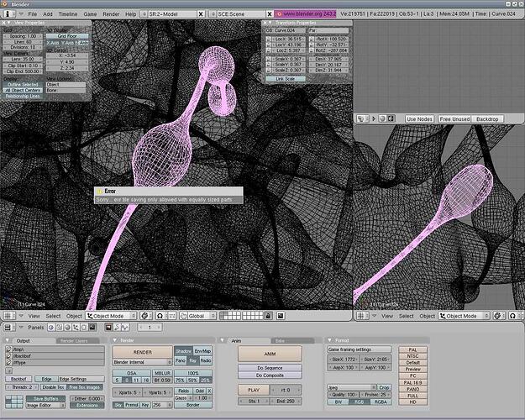Screen dimensions: 525x420
Task: Click the layer lock icon in the left viewport header
Action: tap(268, 316)
